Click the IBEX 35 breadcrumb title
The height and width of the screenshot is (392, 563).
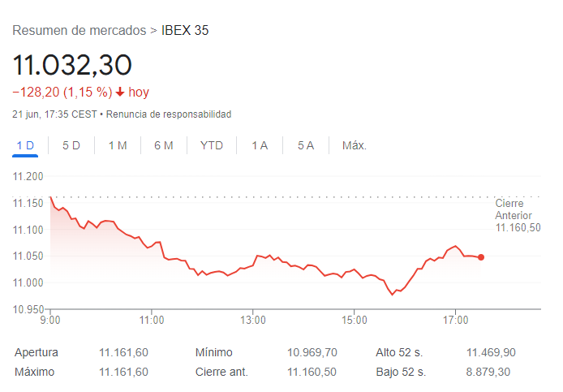[x=185, y=31]
